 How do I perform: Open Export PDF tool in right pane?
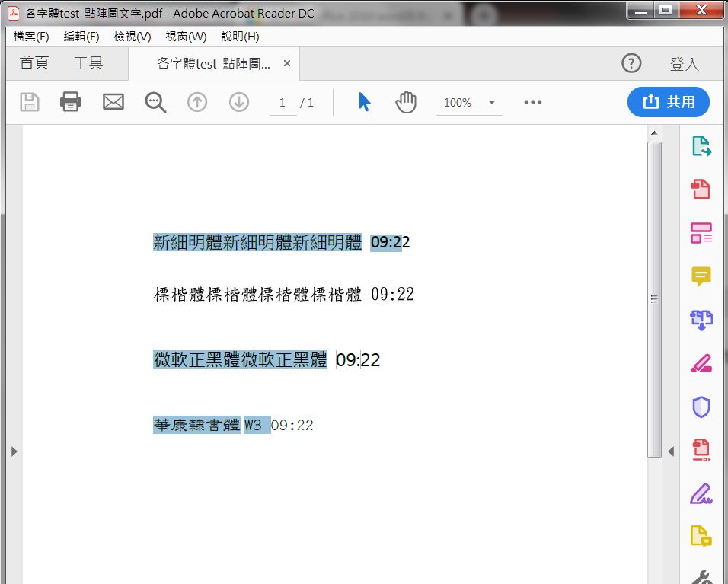pos(701,146)
